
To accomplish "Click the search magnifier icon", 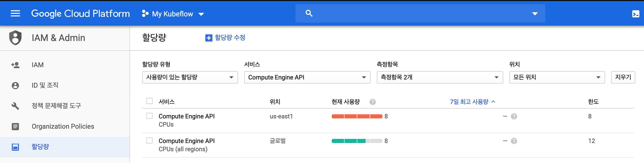I will [x=309, y=13].
